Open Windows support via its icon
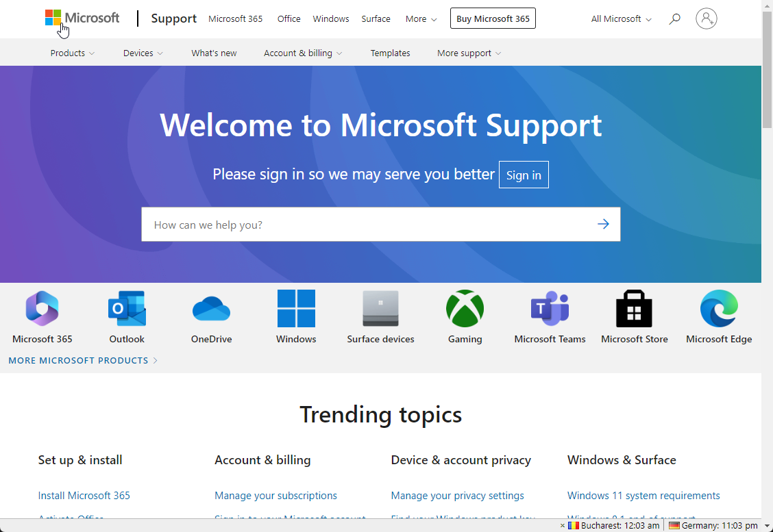The width and height of the screenshot is (773, 532). (295, 308)
